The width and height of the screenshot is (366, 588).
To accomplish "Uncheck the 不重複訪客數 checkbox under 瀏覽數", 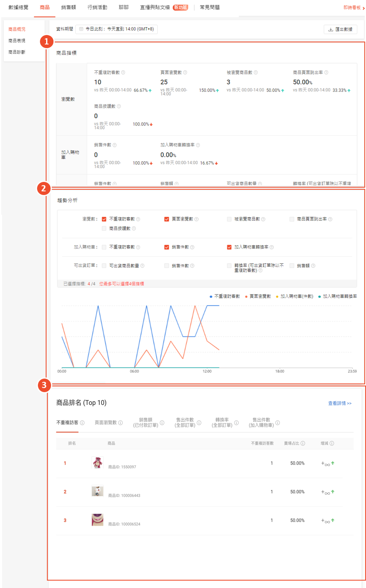I will click(x=104, y=219).
